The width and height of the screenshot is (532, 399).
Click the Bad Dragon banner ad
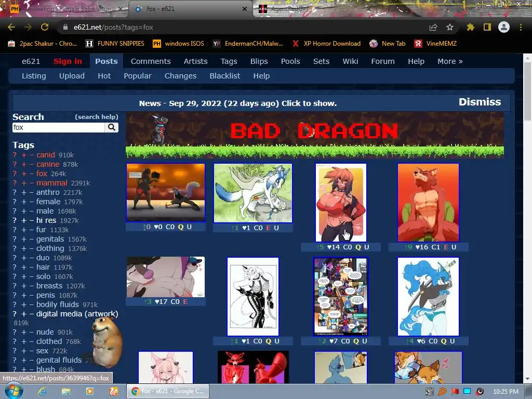click(x=314, y=135)
